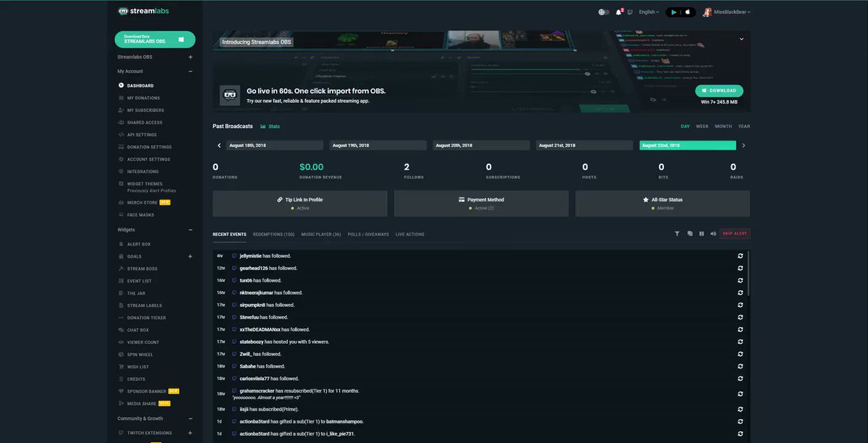Expand the Twitch Extensions submenu
This screenshot has width=868, height=443.
point(190,433)
